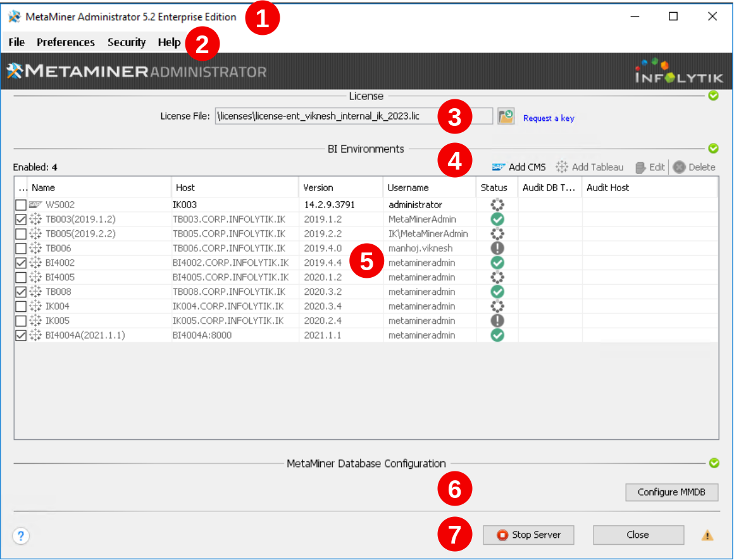This screenshot has height=560, width=734.
Task: Sort table by Name column header
Action: (x=99, y=188)
